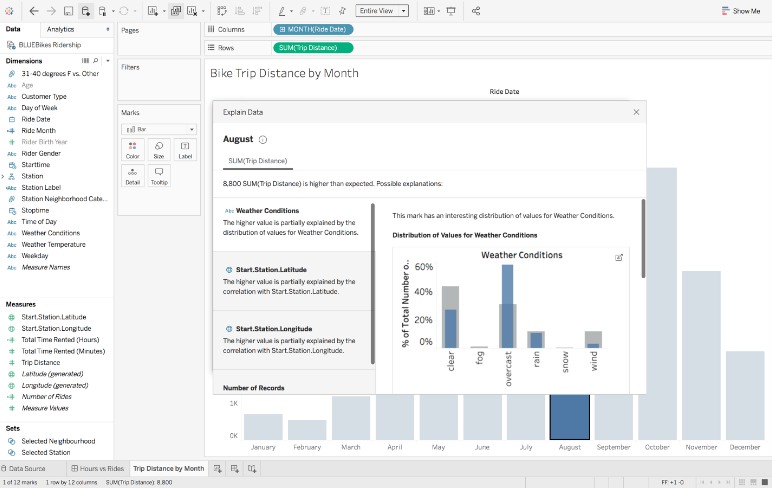Open dropdown arrow beside new worksheet icon
Screen dimensions: 772x488
tap(163, 11)
